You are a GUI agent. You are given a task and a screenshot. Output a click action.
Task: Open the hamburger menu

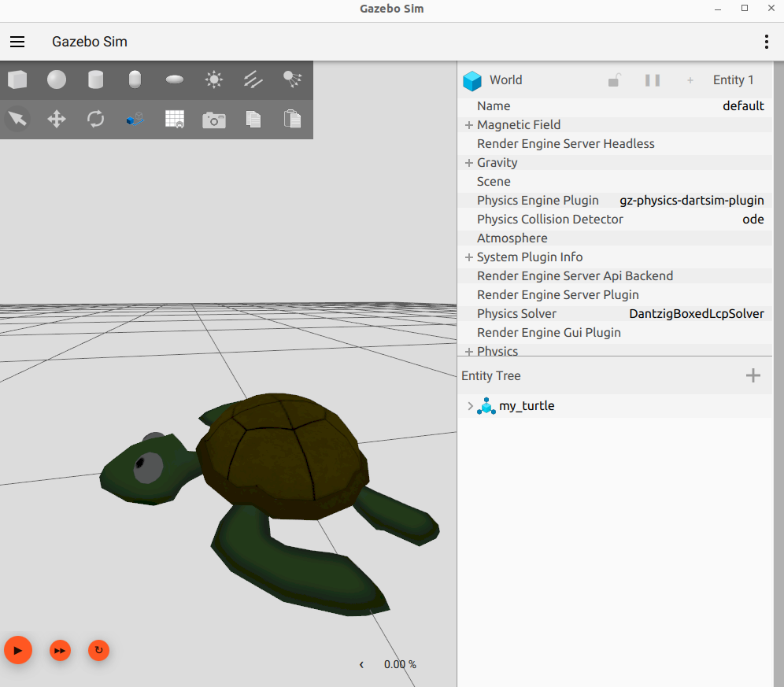(x=17, y=42)
